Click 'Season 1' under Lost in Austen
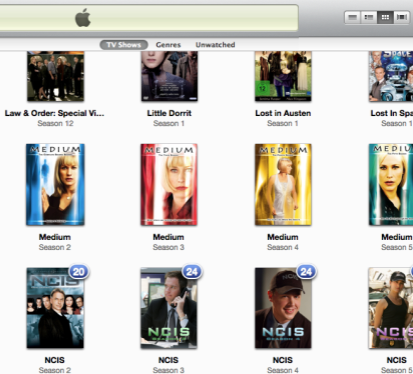This screenshot has height=374, width=413. [283, 124]
